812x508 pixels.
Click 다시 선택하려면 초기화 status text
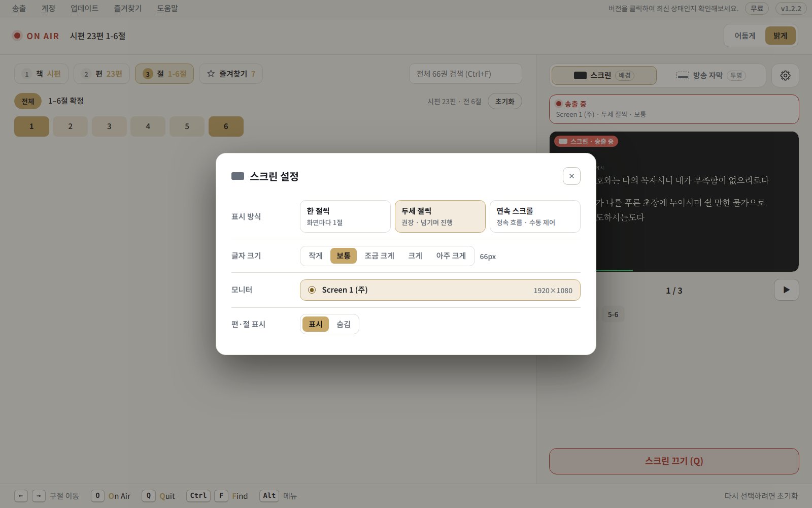click(761, 496)
